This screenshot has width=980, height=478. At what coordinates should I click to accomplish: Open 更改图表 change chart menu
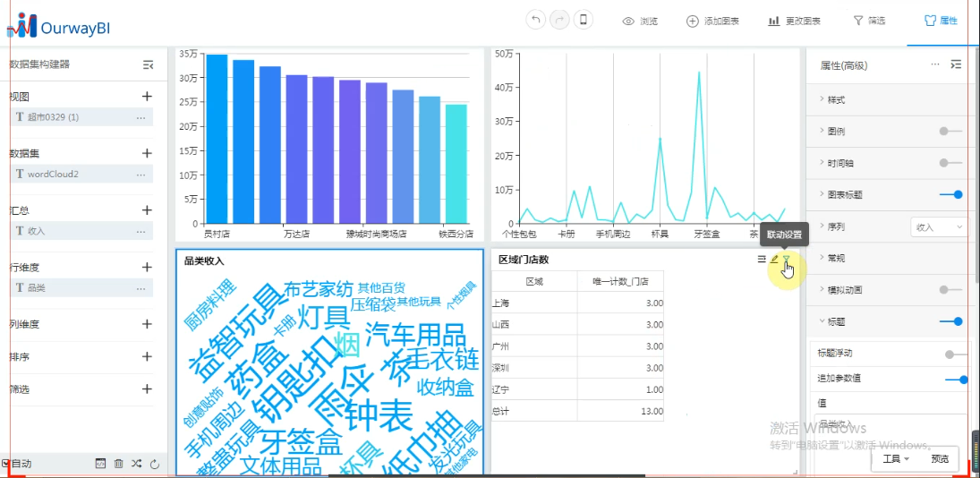(794, 21)
